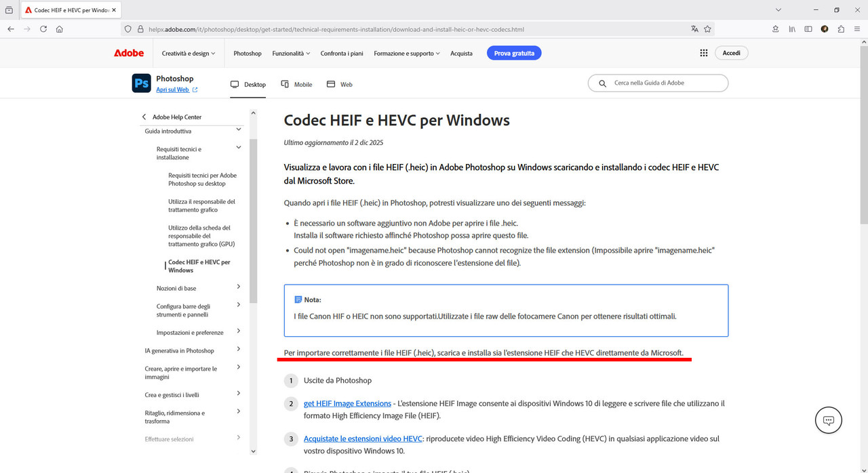This screenshot has width=868, height=473.
Task: Open the Adobe apps grid icon
Action: pos(704,53)
